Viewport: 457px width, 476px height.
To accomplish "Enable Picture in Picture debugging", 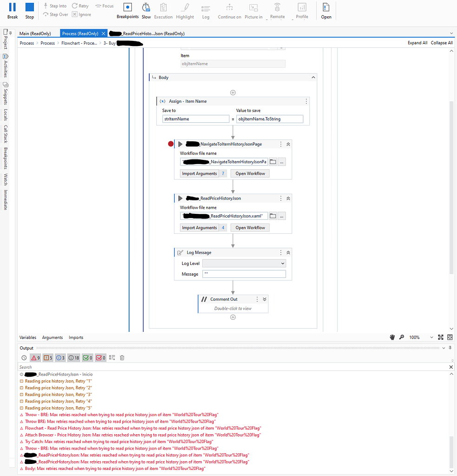I will 253,10.
